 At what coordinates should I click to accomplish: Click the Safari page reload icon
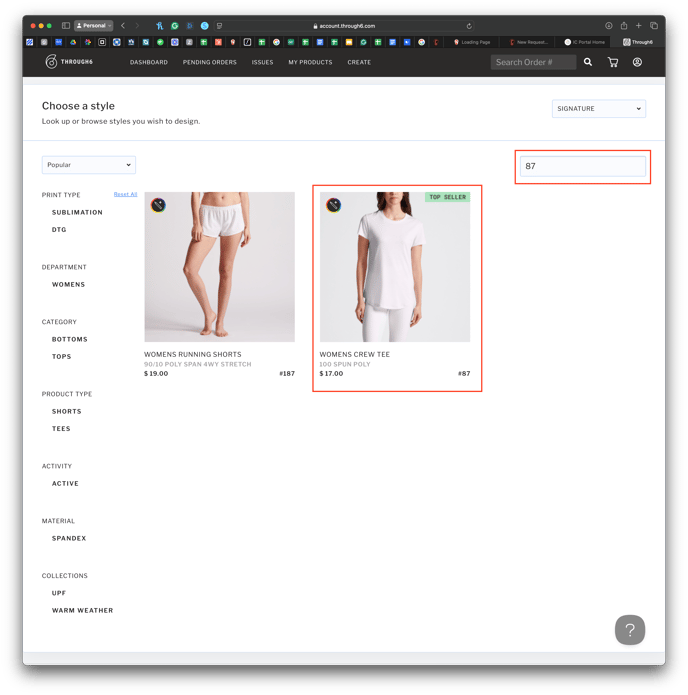(x=469, y=26)
